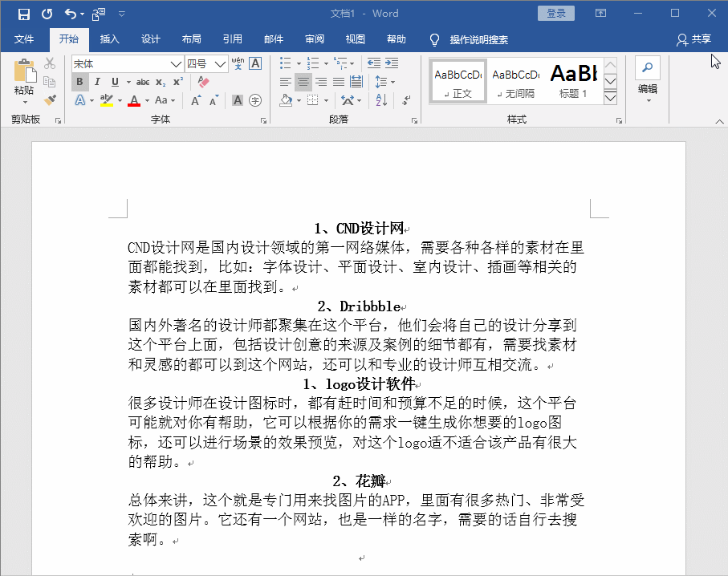Switch to the 邮件 tab
Screen dimensions: 728x576
pyautogui.click(x=274, y=39)
